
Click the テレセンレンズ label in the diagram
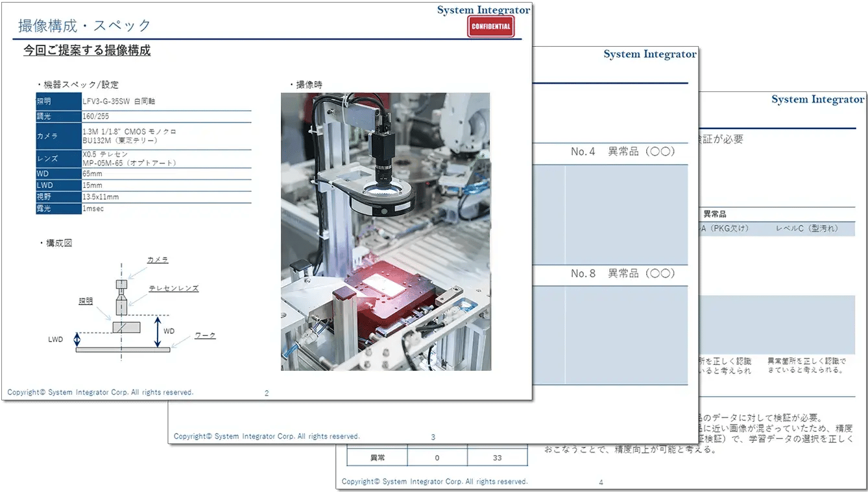[x=173, y=288]
